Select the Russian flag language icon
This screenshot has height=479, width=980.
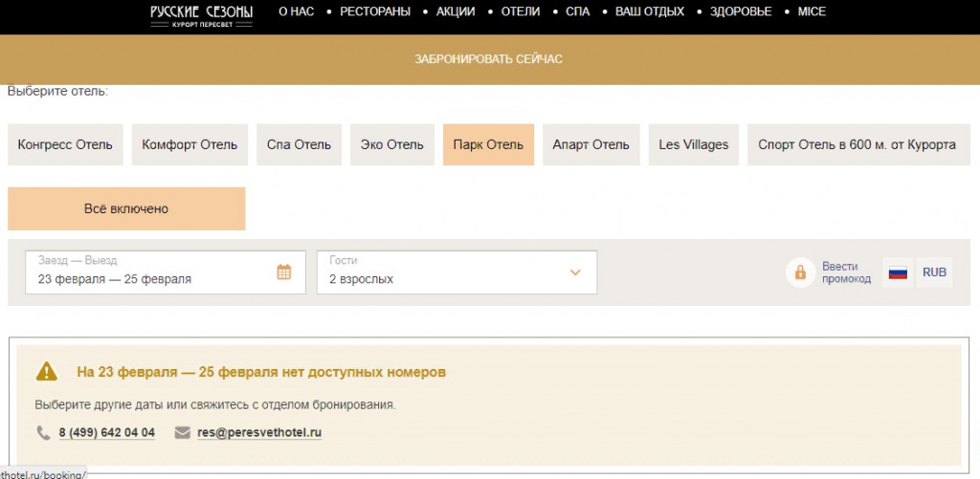point(898,272)
